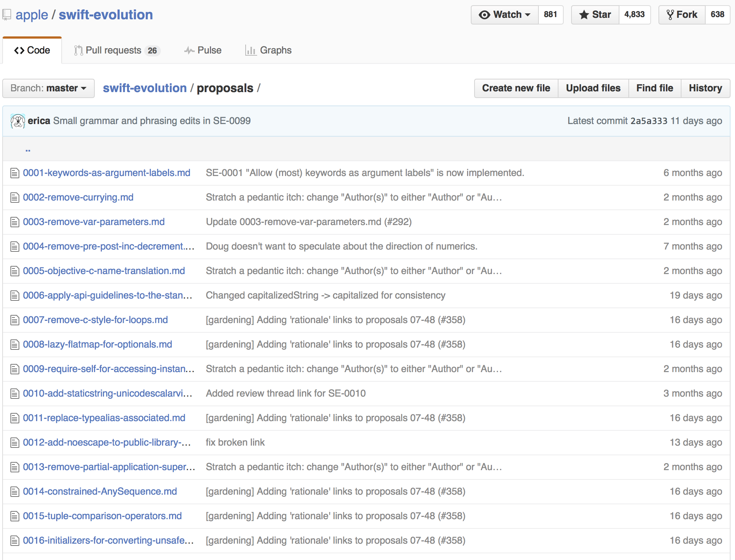Image resolution: width=735 pixels, height=560 pixels.
Task: Open commit 'Added review thread link for SE-0010'
Action: pos(286,394)
